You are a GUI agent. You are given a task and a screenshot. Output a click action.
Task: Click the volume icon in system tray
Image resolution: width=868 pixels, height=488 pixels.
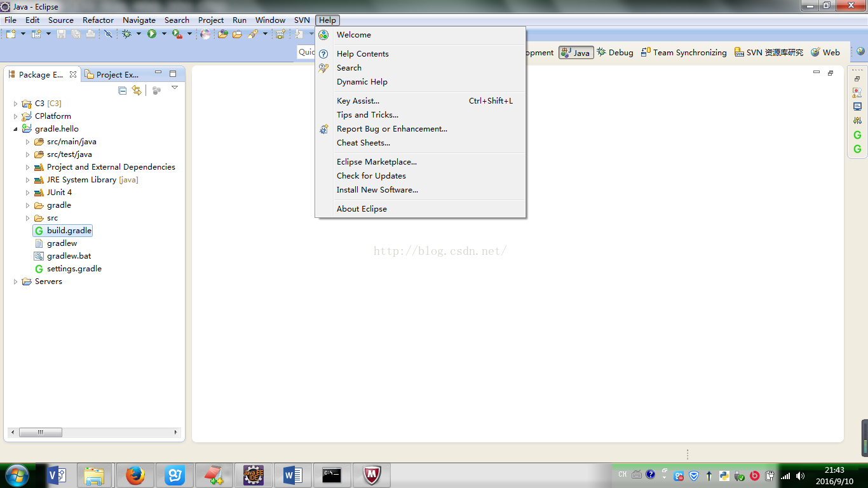800,476
